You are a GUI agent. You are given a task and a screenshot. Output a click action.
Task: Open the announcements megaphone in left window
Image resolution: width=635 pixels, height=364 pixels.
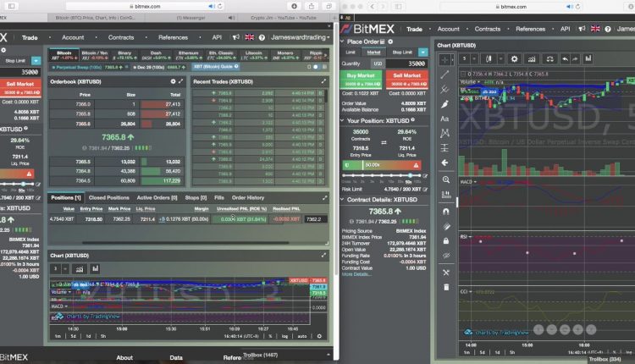click(x=236, y=37)
